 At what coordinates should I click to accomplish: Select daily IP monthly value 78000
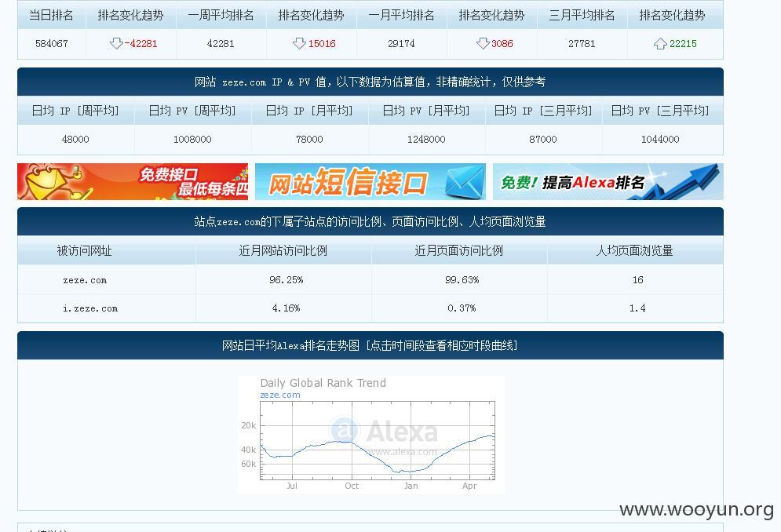point(309,140)
